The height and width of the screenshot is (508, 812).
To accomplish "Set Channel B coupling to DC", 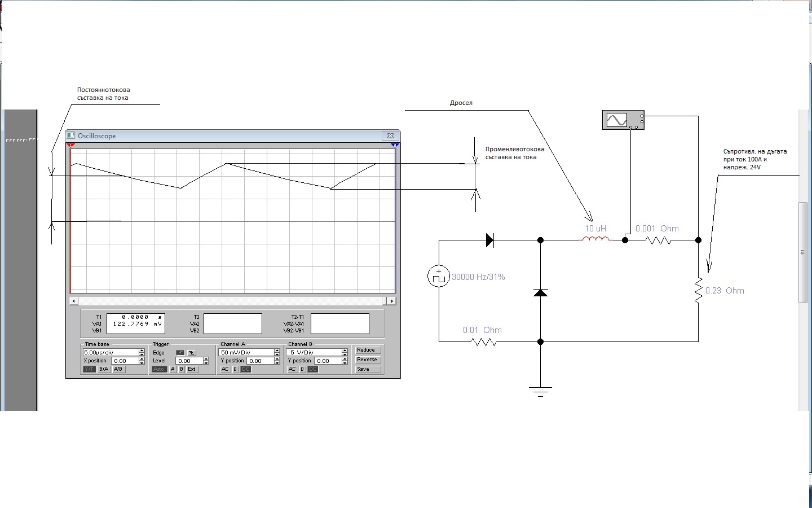I will [313, 369].
